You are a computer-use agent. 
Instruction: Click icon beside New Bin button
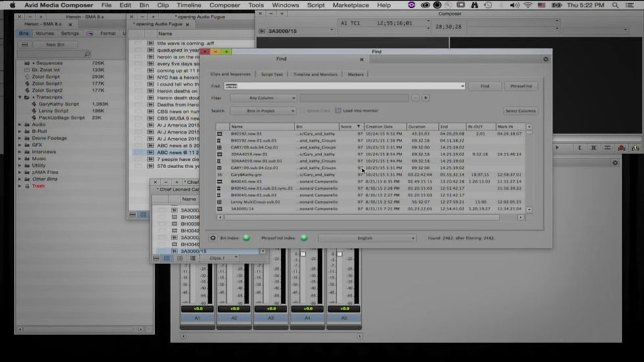tap(25, 44)
